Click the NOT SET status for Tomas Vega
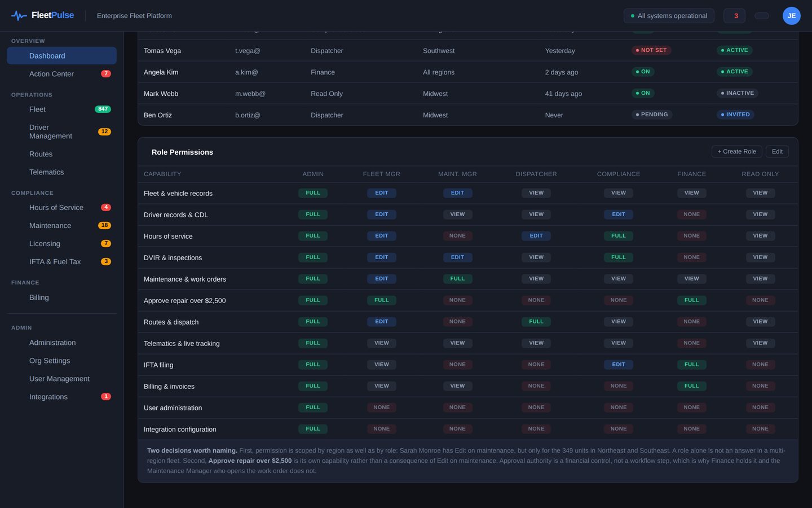 pyautogui.click(x=651, y=50)
